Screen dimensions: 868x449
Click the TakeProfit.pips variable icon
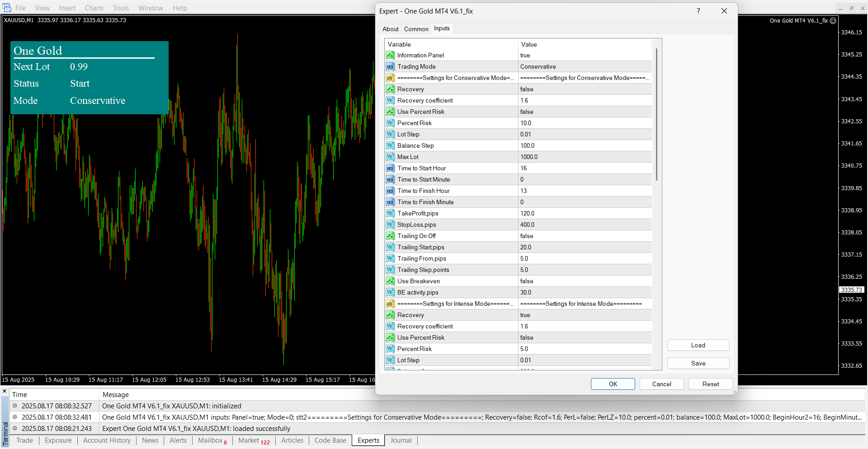point(390,213)
